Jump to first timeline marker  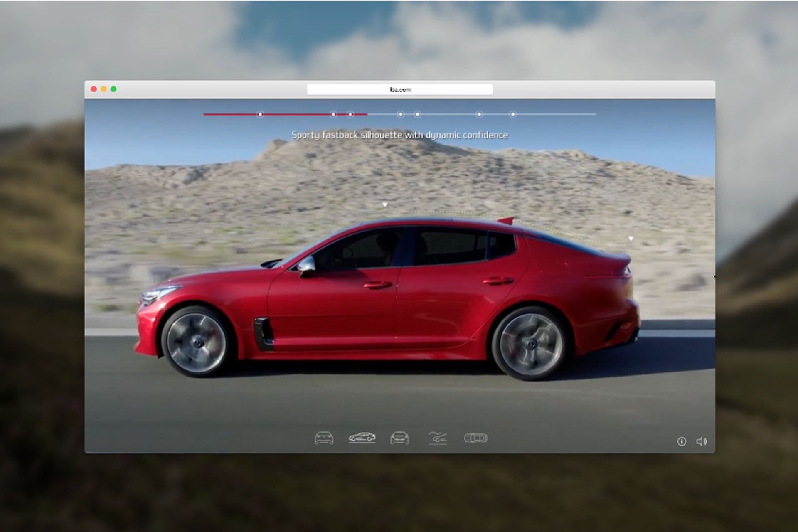tap(260, 114)
